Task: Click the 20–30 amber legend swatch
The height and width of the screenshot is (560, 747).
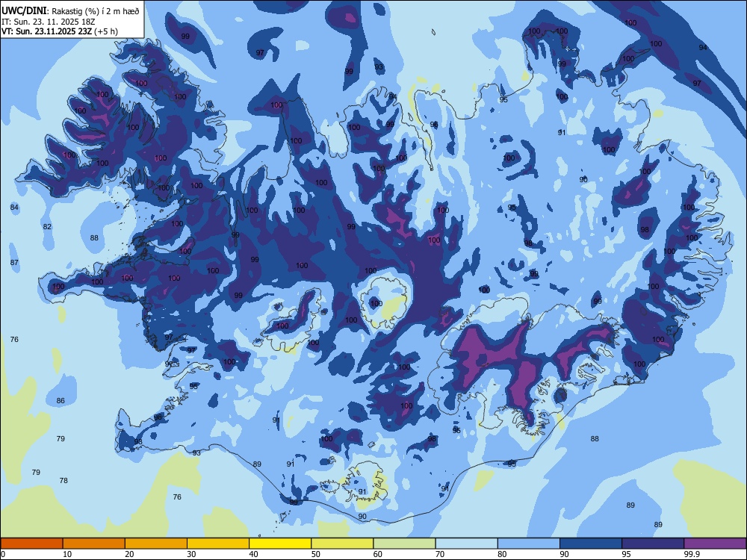Action: click(x=156, y=544)
